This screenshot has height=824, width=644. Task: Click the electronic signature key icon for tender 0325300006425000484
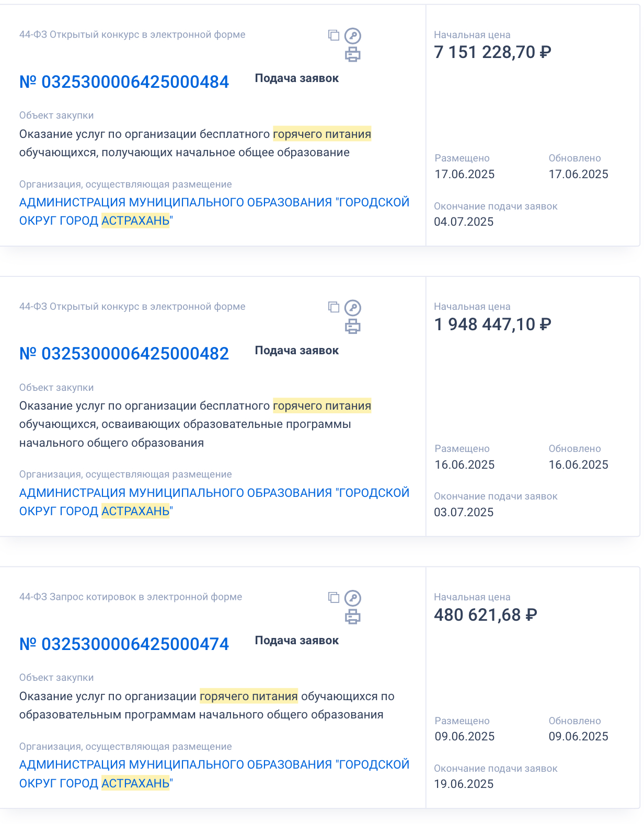click(353, 36)
